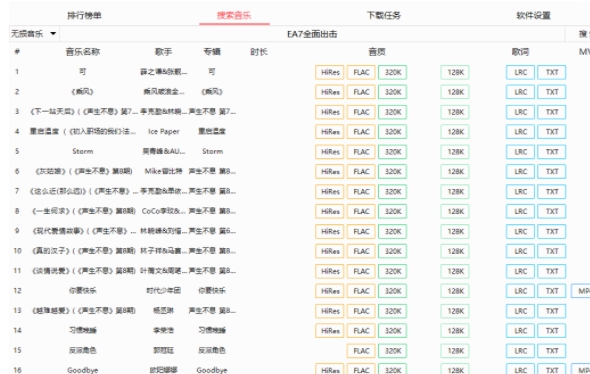Get TXT lyrics for song row 11
Image resolution: width=590 pixels, height=374 pixels.
[x=552, y=271]
